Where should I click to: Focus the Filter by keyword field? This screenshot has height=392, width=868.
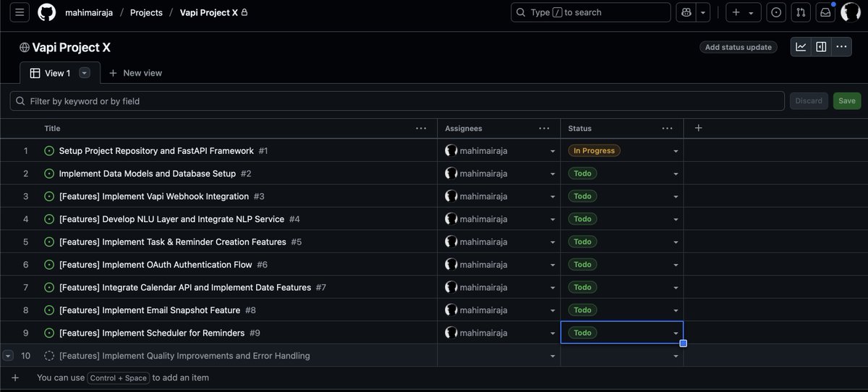397,101
